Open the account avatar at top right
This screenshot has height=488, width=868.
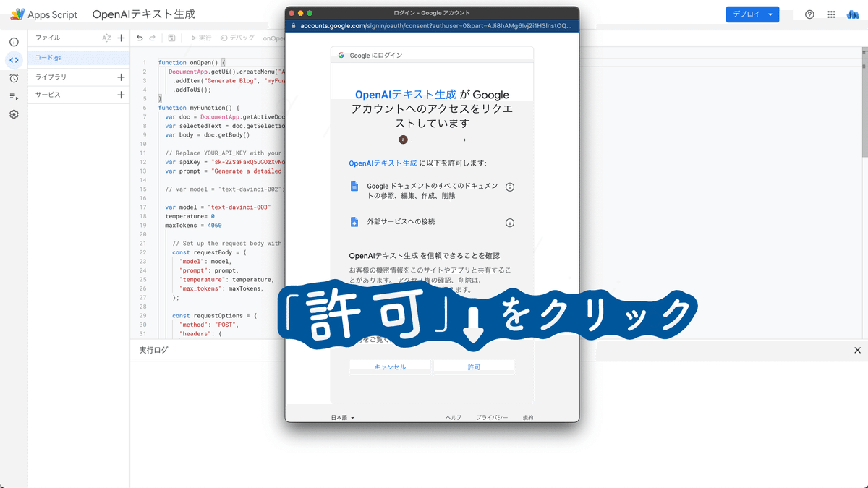click(x=853, y=14)
